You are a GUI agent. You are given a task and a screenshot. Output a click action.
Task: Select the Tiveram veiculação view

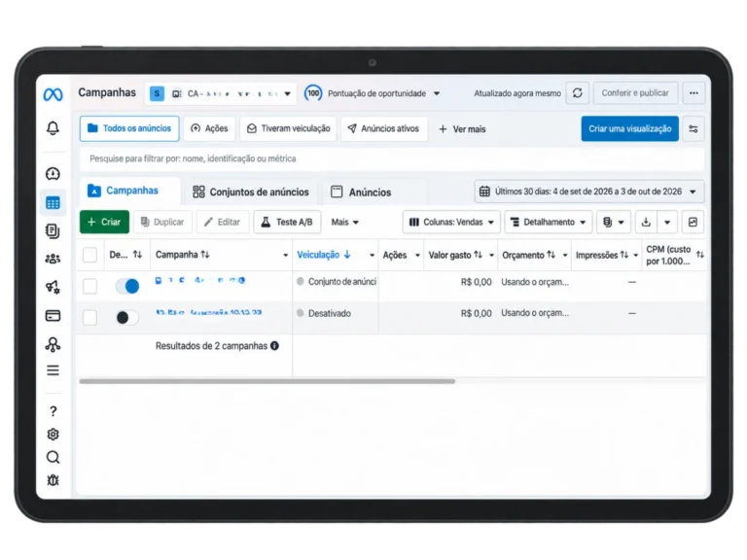click(x=289, y=128)
